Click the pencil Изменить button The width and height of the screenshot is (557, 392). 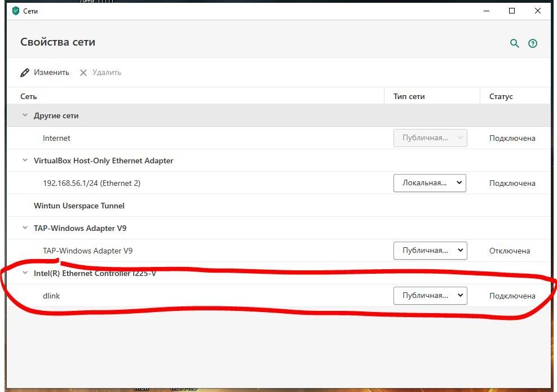(x=45, y=72)
